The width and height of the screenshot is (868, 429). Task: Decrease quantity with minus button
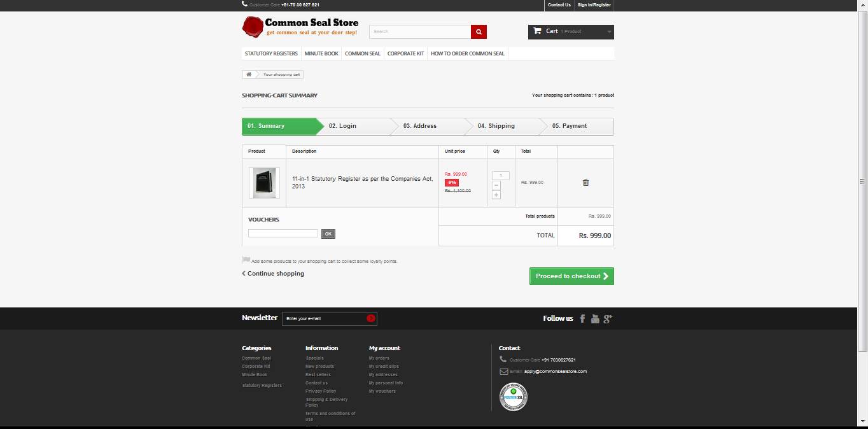[x=496, y=185]
